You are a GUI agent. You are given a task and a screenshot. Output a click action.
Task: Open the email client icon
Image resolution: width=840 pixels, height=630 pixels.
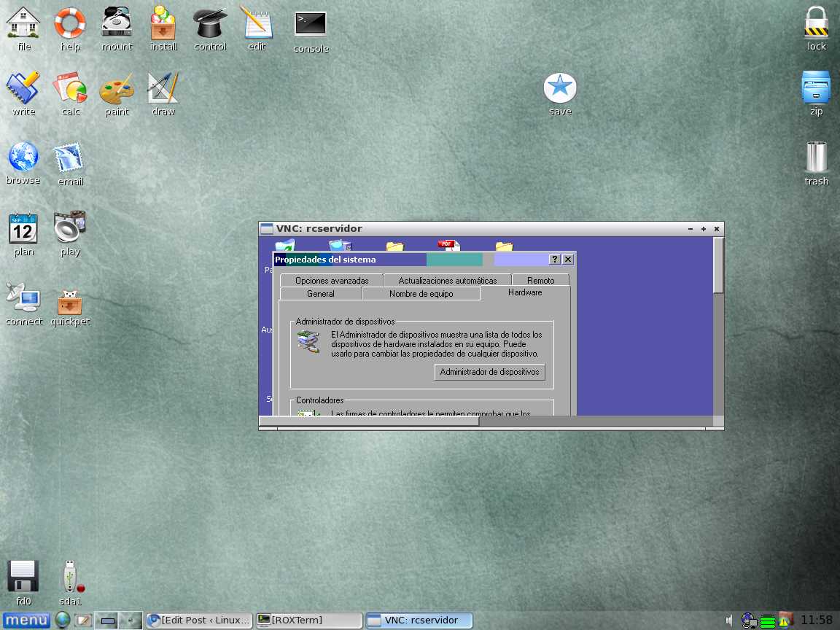(x=69, y=157)
